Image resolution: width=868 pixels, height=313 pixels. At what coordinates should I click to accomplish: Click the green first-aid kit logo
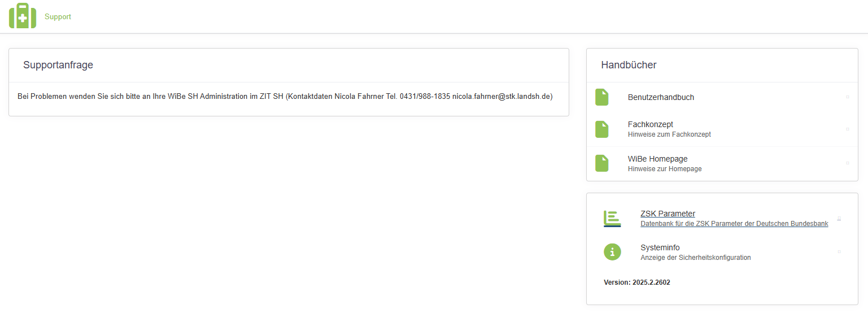tap(23, 16)
